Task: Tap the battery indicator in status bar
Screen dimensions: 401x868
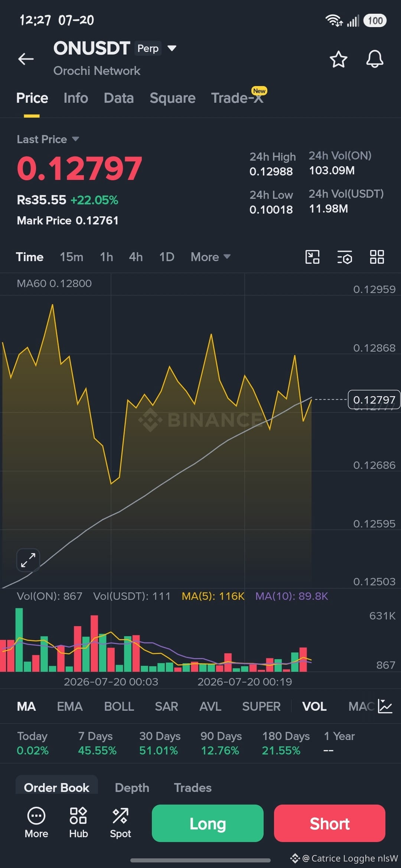Action: 375,20
